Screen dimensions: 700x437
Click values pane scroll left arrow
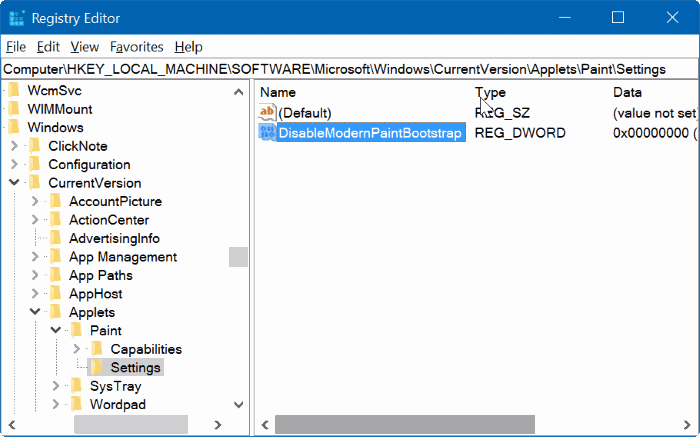coord(265,425)
